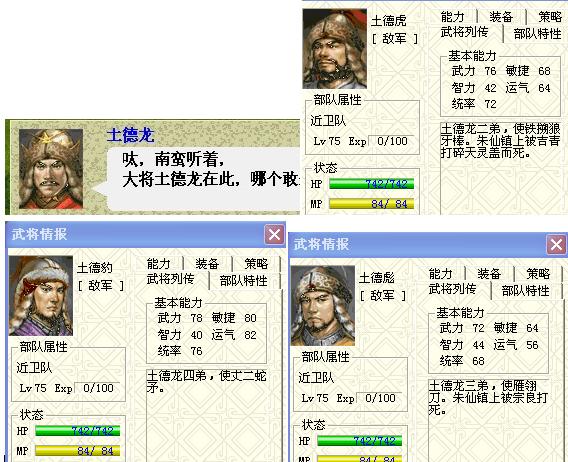Click 土德龙 portrait in dialogue box

(x=51, y=168)
